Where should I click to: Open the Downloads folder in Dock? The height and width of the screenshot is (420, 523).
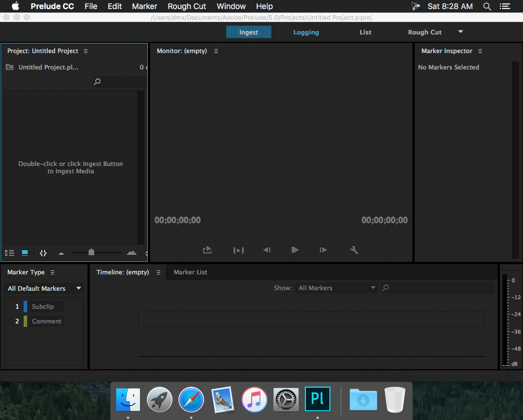point(363,400)
